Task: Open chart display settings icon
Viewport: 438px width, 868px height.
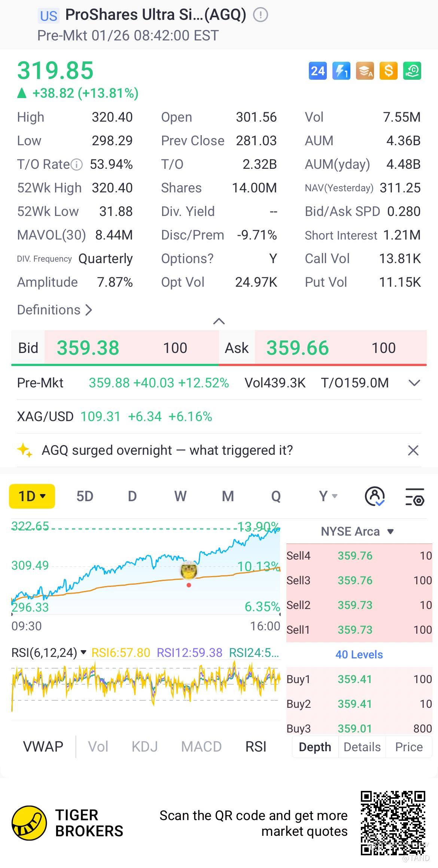Action: click(415, 497)
